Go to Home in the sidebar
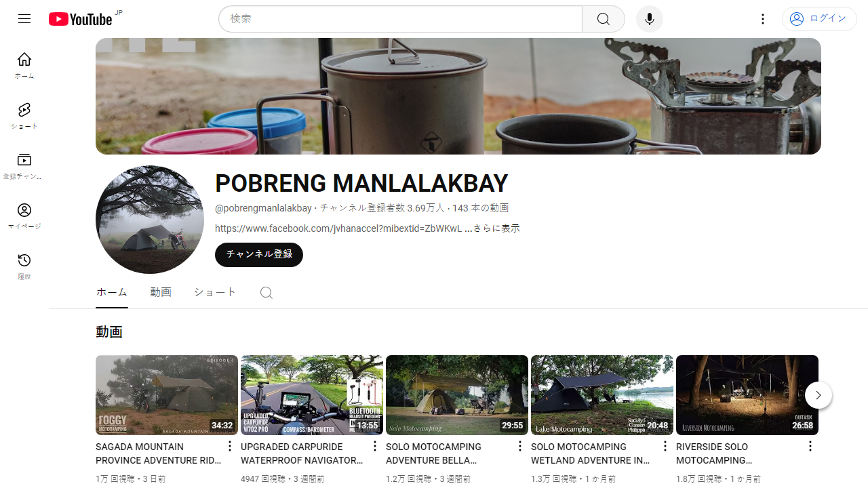Viewport: 868px width, 488px height. [24, 66]
